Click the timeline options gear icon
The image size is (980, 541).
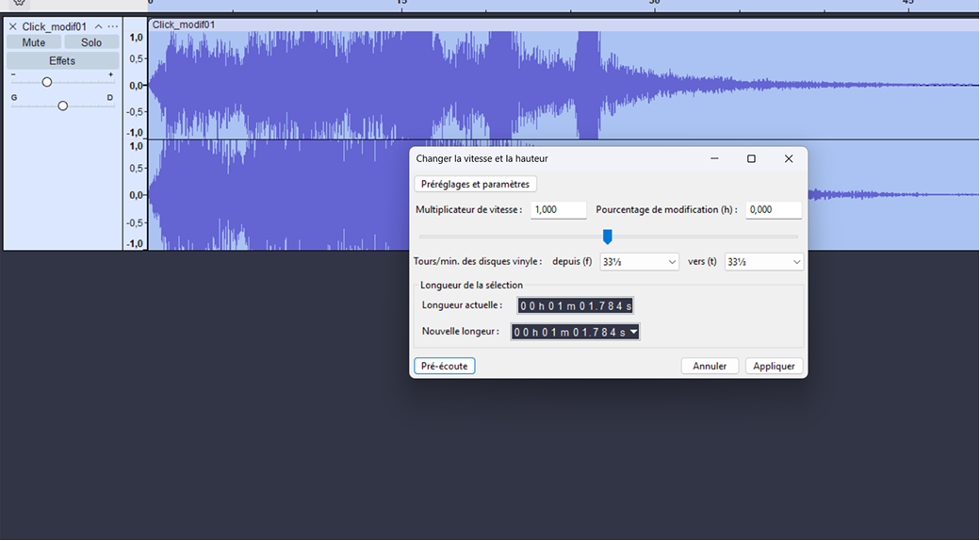coord(19,4)
